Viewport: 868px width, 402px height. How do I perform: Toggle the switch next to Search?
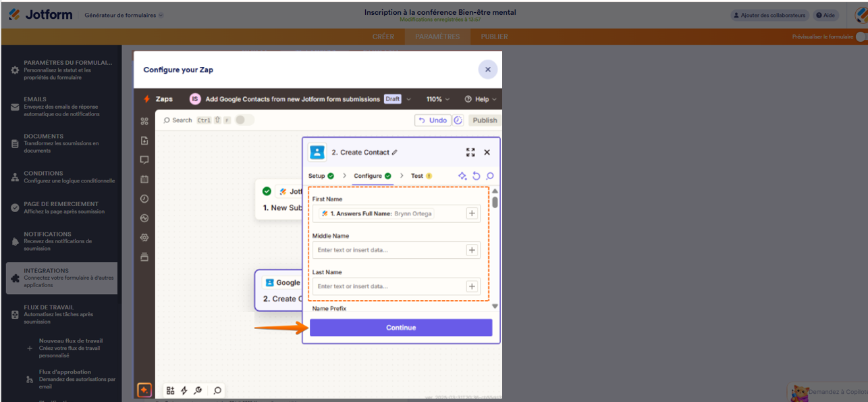pos(244,120)
